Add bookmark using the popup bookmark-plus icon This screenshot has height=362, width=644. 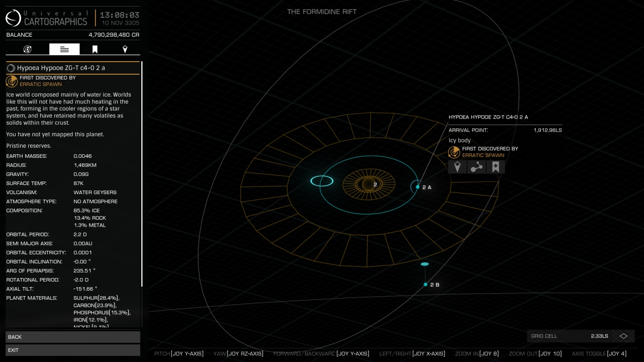click(x=496, y=167)
